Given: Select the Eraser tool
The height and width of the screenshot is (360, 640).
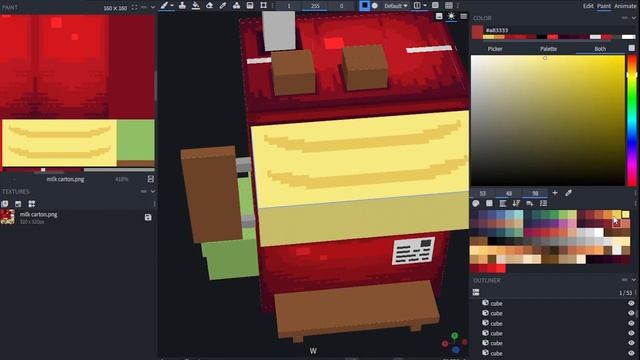Looking at the screenshot, I should (x=209, y=5).
